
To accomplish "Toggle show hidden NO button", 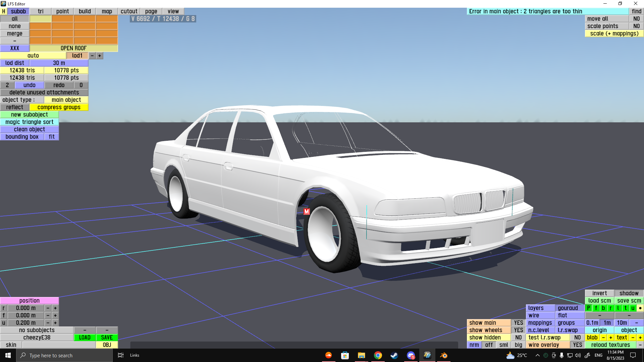I will pyautogui.click(x=518, y=338).
